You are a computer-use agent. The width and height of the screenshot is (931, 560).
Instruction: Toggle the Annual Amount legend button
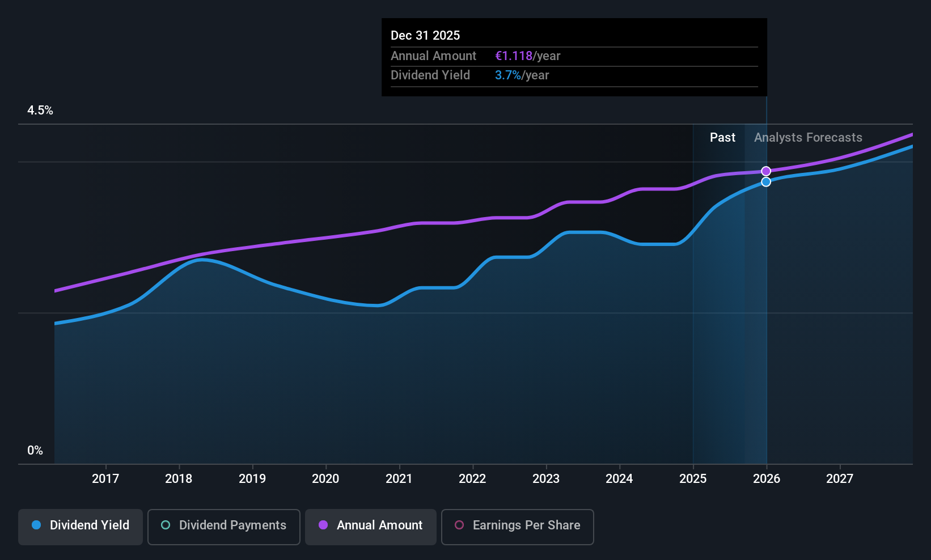[371, 527]
